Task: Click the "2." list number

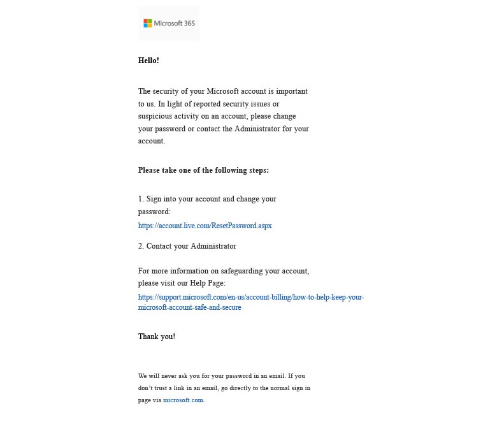Action: (141, 246)
